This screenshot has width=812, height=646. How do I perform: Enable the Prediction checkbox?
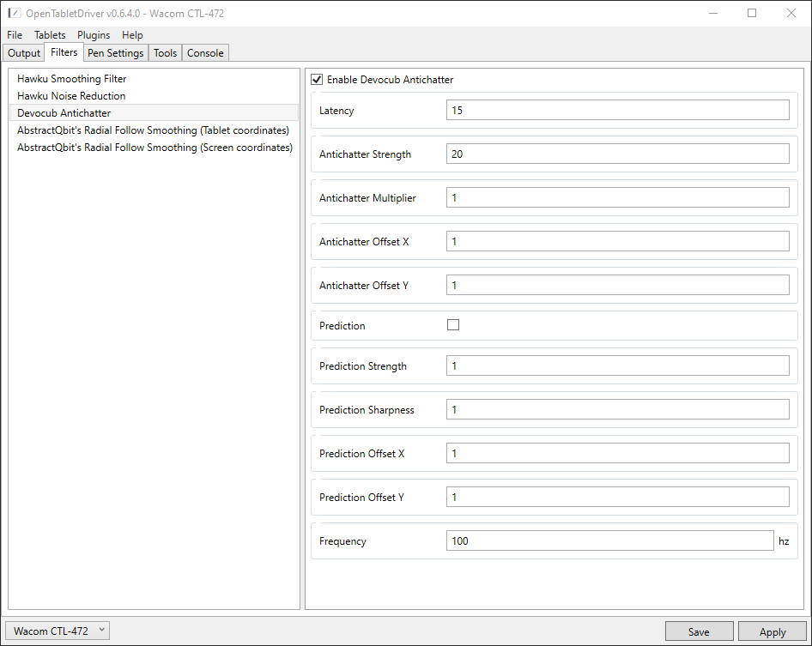click(x=453, y=325)
